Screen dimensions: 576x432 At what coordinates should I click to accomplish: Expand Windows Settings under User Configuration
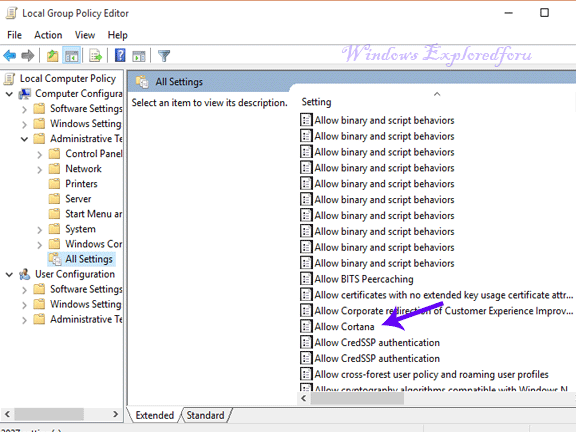point(24,305)
